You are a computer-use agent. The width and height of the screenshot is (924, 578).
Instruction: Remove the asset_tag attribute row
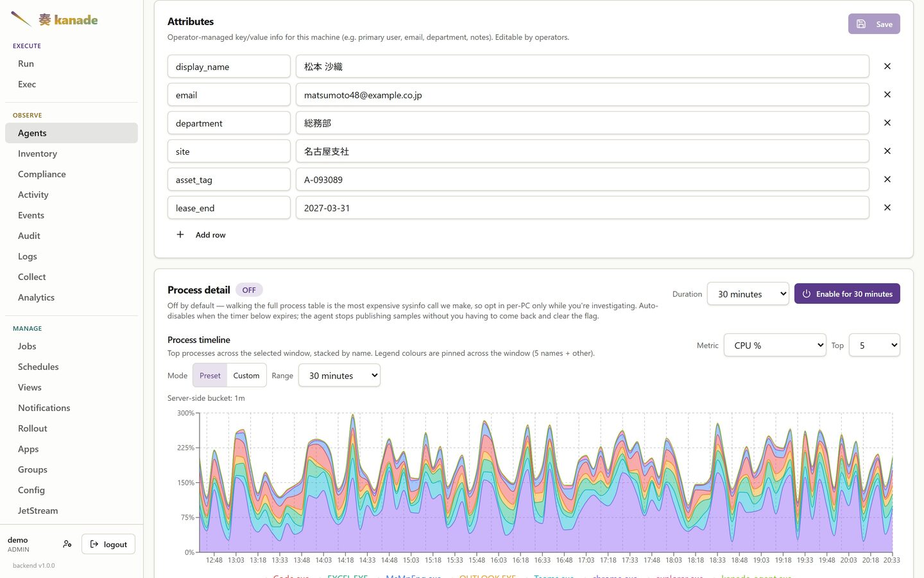click(x=887, y=179)
